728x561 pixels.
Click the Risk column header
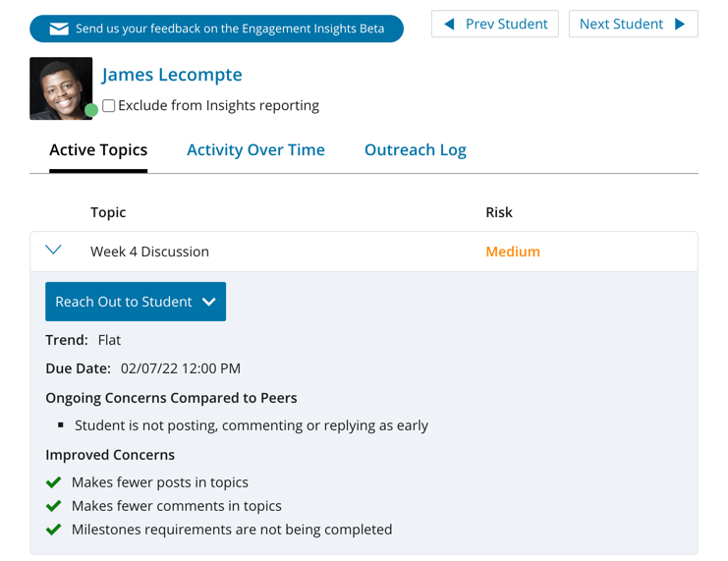499,212
